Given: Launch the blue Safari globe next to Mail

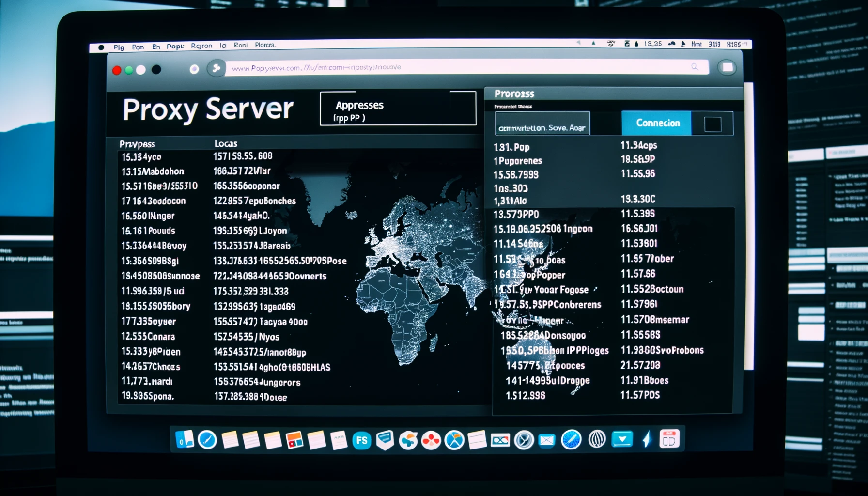Looking at the screenshot, I should click(571, 440).
